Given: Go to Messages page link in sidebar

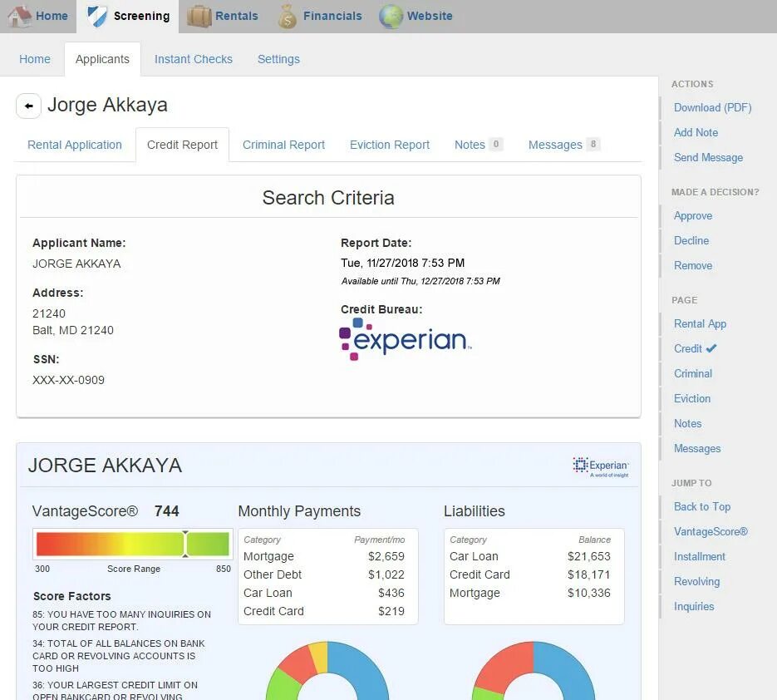Looking at the screenshot, I should 697,448.
